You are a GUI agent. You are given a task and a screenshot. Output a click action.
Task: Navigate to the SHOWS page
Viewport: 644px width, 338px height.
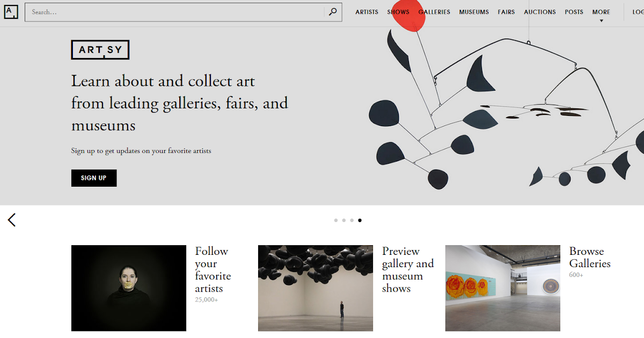pyautogui.click(x=398, y=12)
